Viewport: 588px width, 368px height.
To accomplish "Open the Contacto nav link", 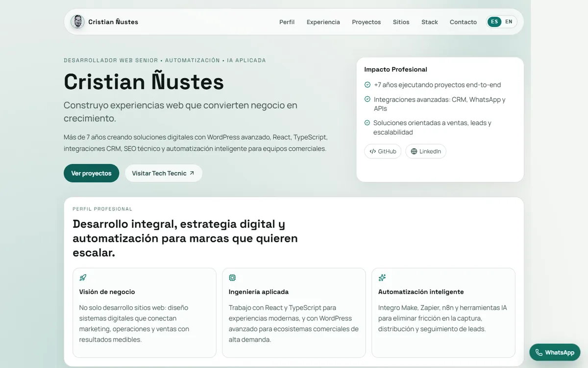I will pyautogui.click(x=464, y=22).
